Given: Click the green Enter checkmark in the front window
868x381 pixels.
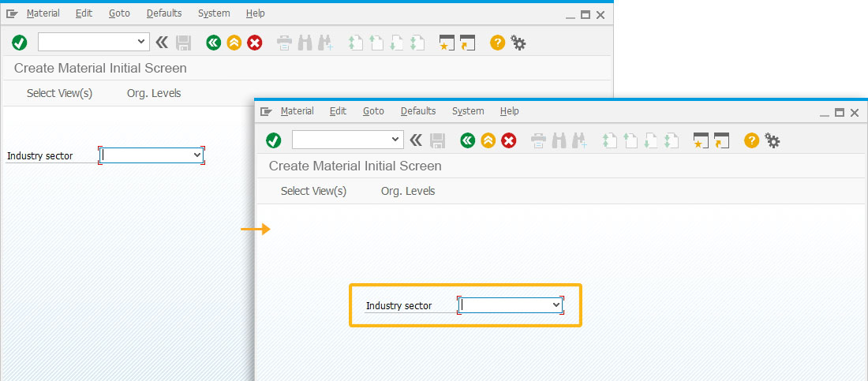Looking at the screenshot, I should [x=274, y=140].
